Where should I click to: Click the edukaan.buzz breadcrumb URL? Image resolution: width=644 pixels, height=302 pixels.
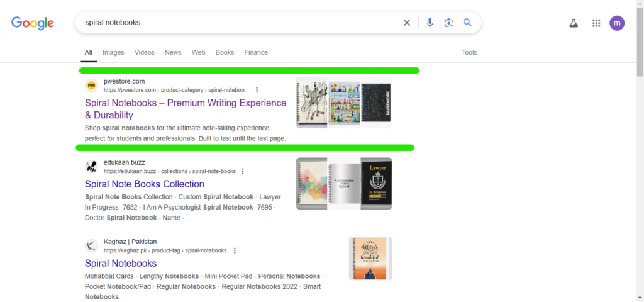[170, 171]
